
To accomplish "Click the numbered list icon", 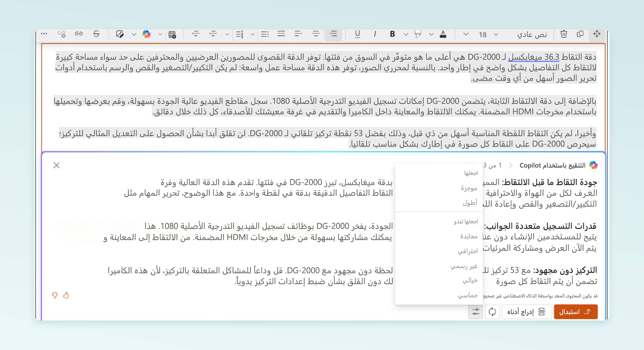I will point(240,34).
